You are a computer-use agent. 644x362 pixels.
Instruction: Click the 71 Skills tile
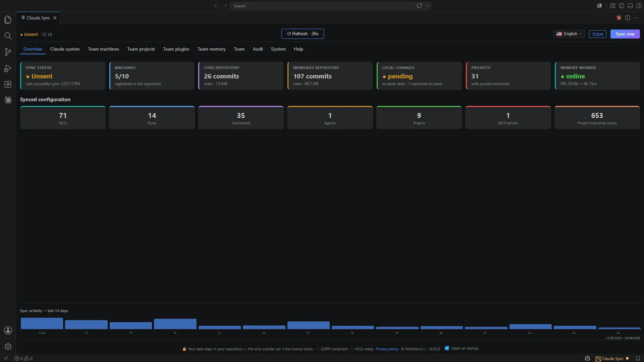[63, 118]
